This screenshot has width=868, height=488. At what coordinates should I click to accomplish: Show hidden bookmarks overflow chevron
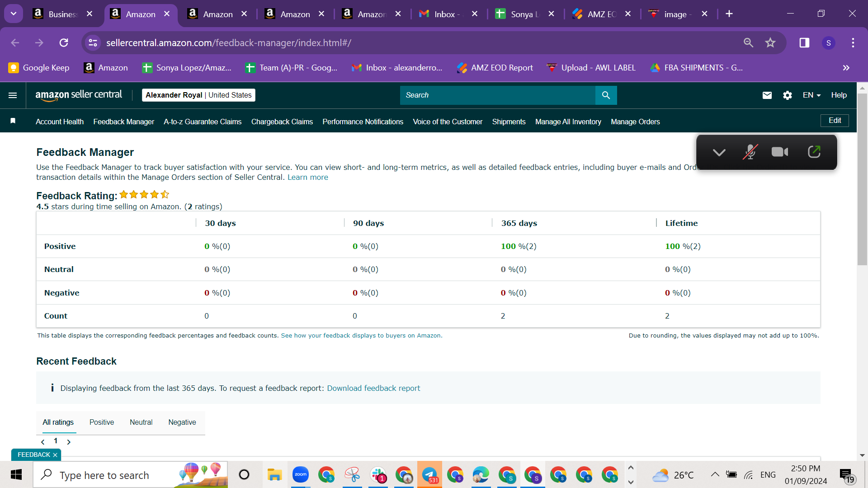(x=846, y=68)
